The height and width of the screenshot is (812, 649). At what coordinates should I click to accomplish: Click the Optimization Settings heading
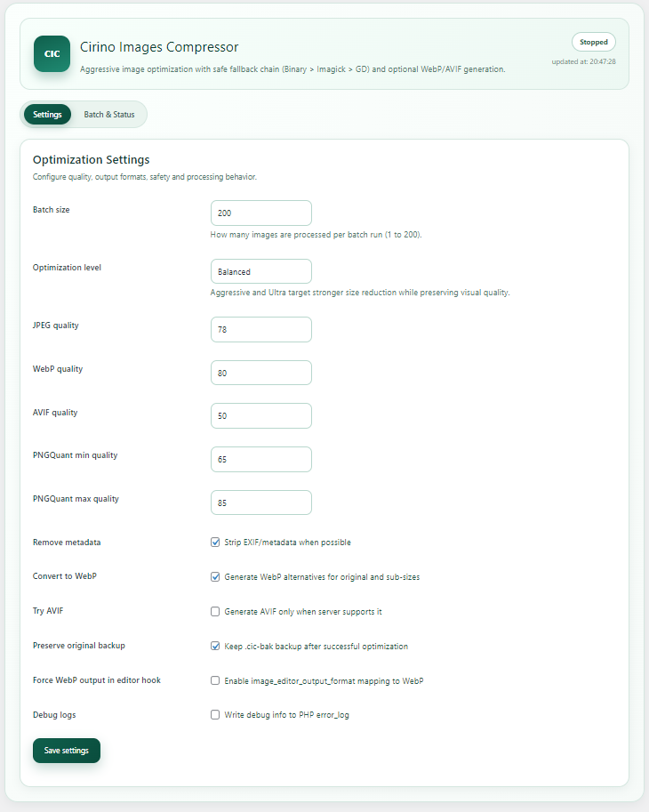click(x=91, y=159)
